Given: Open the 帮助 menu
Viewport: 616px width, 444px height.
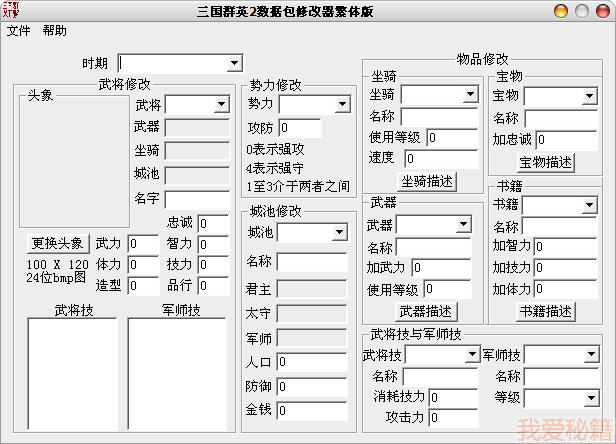Looking at the screenshot, I should click(x=55, y=31).
